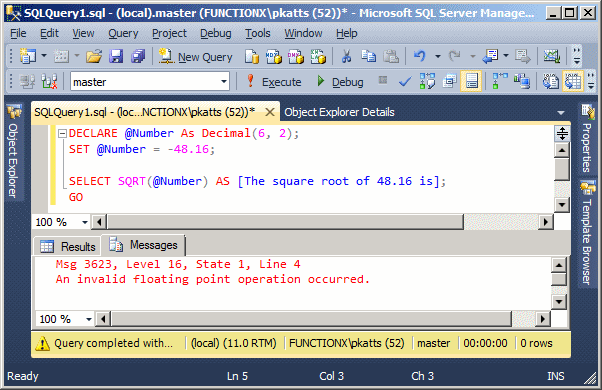Click the Database Engine Query icon

point(252,56)
